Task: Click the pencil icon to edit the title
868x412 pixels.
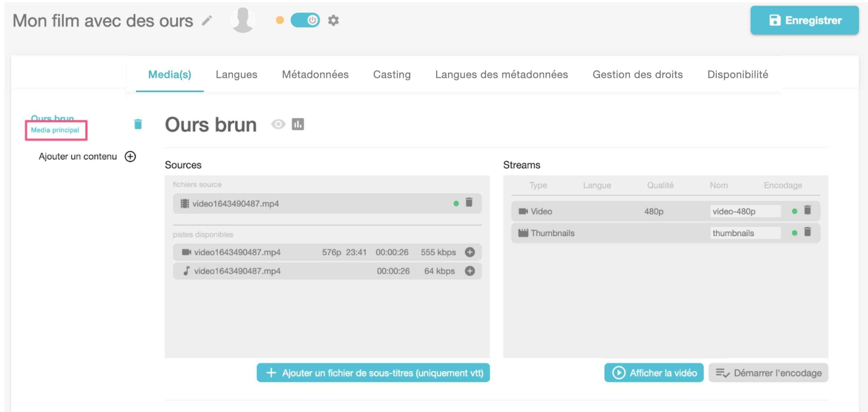Action: coord(207,20)
